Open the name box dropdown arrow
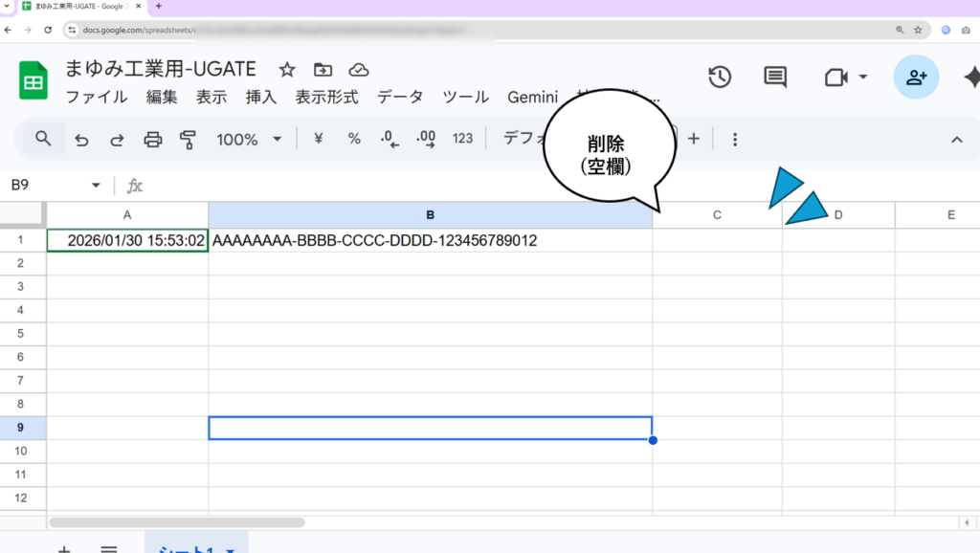This screenshot has width=980, height=553. point(96,186)
